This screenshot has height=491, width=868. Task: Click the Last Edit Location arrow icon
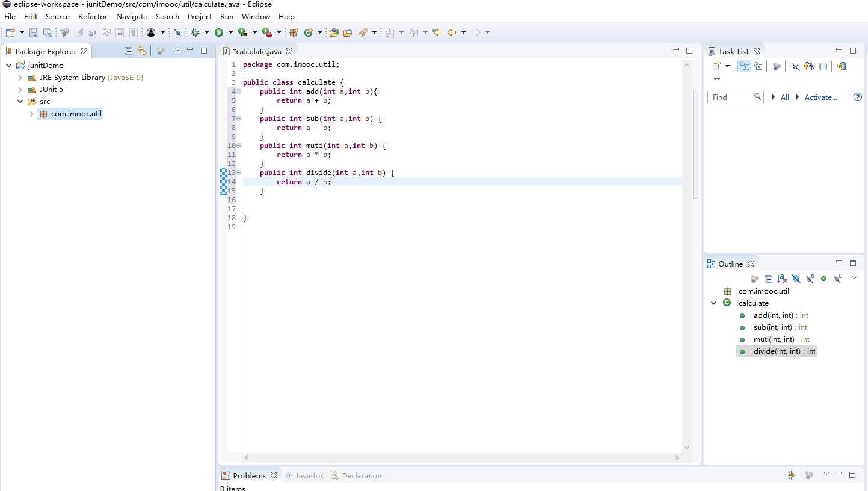437,32
